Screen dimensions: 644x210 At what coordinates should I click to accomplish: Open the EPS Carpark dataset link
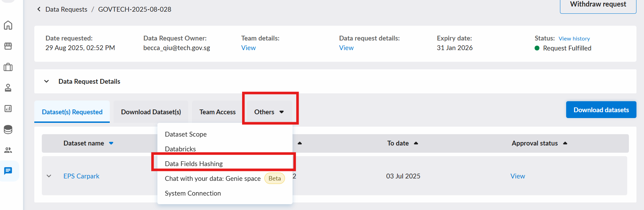[81, 176]
